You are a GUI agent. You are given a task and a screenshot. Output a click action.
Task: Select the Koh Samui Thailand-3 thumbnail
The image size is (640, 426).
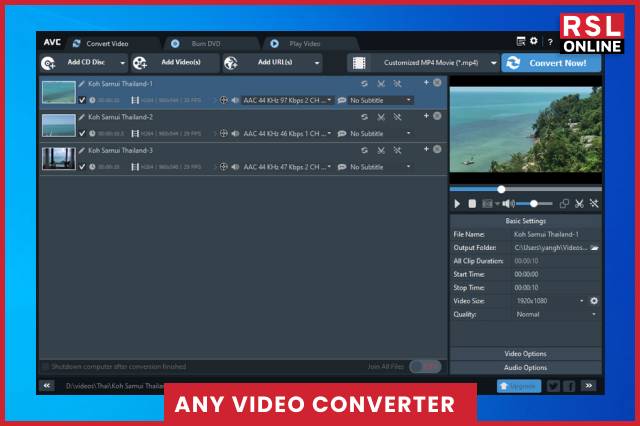(x=59, y=159)
